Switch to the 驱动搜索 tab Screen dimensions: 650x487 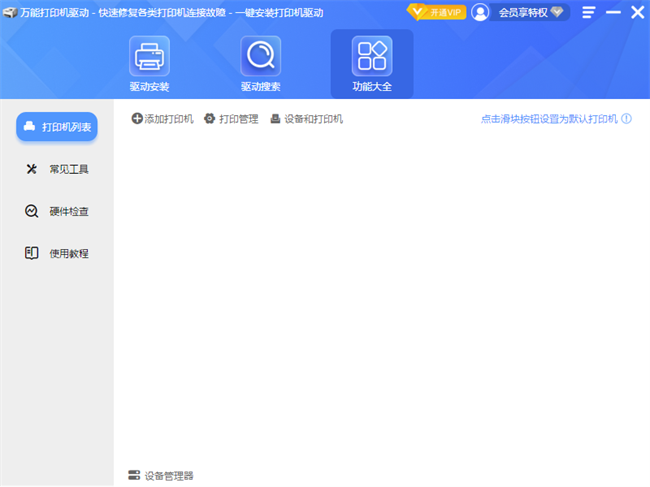point(260,63)
